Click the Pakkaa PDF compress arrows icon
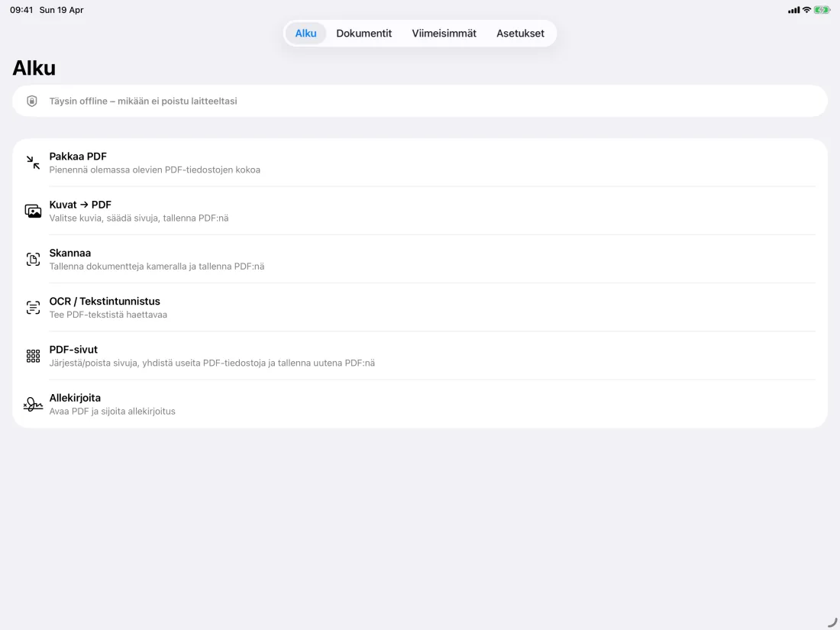The image size is (840, 630). [33, 163]
